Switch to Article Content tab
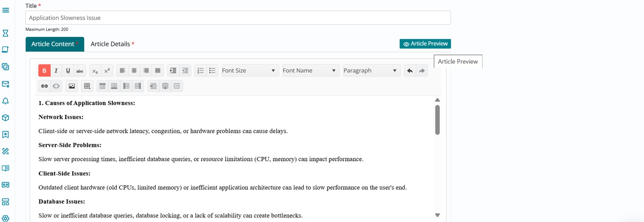Viewport: 644px width, 222px height. (55, 44)
